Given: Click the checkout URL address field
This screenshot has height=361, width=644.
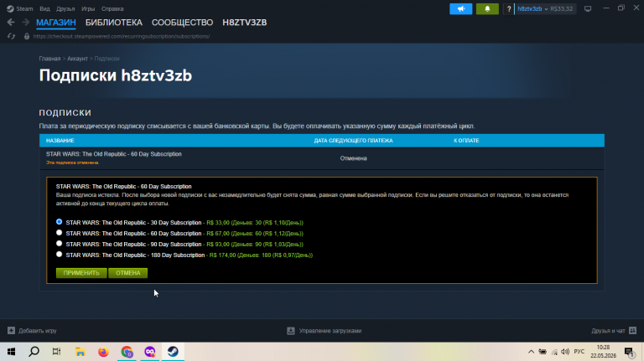Looking at the screenshot, I should [121, 36].
